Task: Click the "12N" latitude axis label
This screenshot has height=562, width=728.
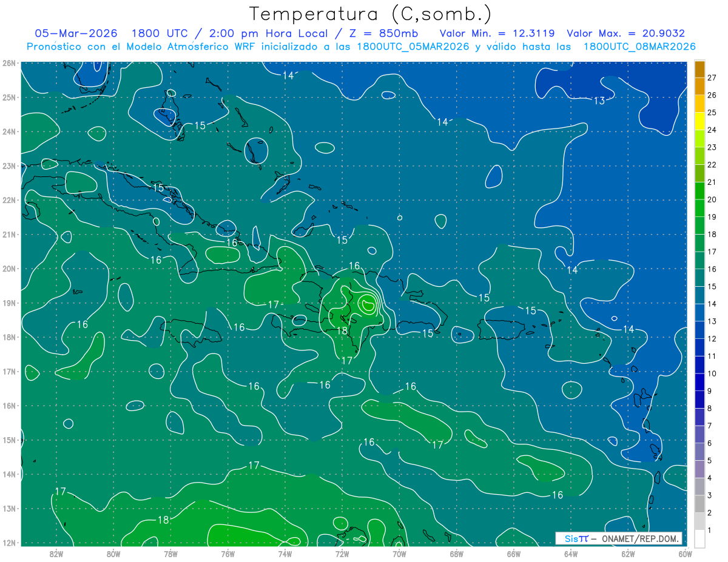Action: (x=8, y=543)
